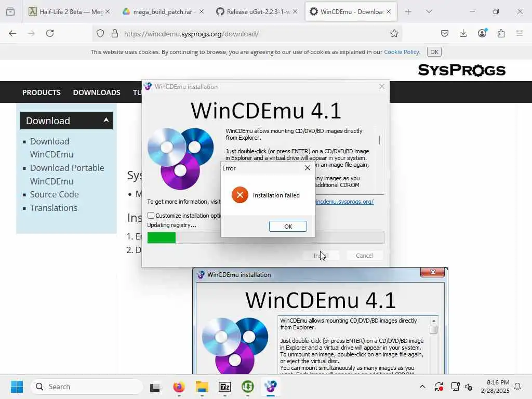Click the scroll-up arrow in the lower installer text box
Viewport: 532px width, 399px height.
(x=434, y=321)
